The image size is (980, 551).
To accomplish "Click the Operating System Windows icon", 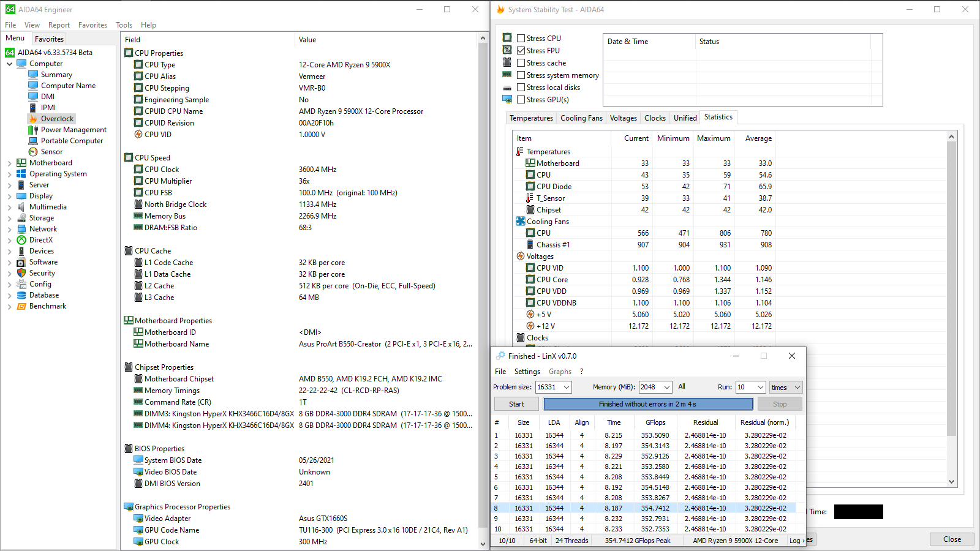I will click(21, 174).
